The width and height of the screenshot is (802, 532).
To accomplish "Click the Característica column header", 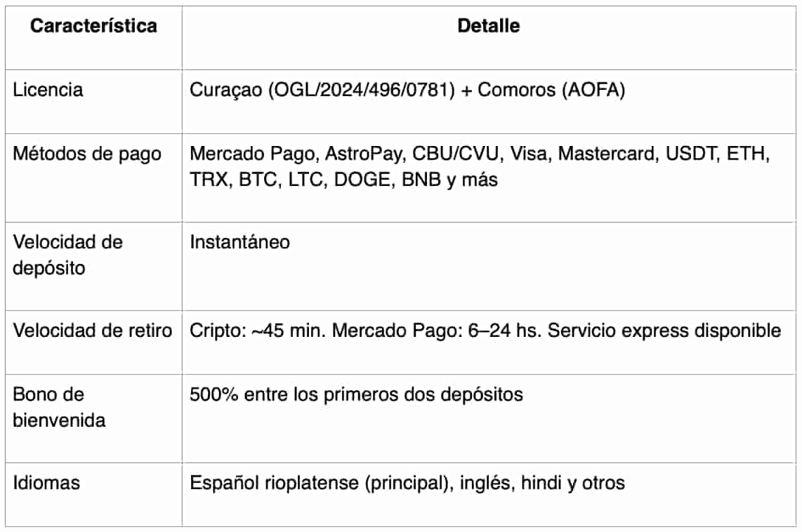I will pos(93,27).
